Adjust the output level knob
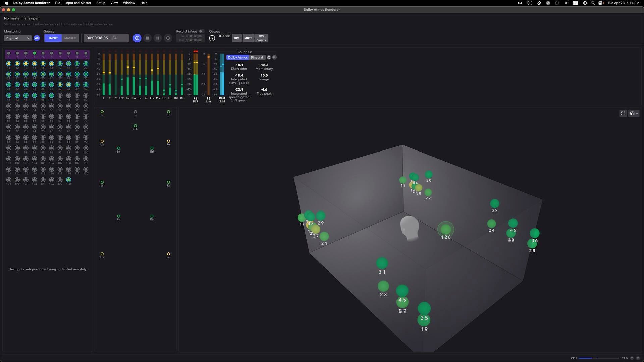This screenshot has height=362, width=644. tap(212, 38)
